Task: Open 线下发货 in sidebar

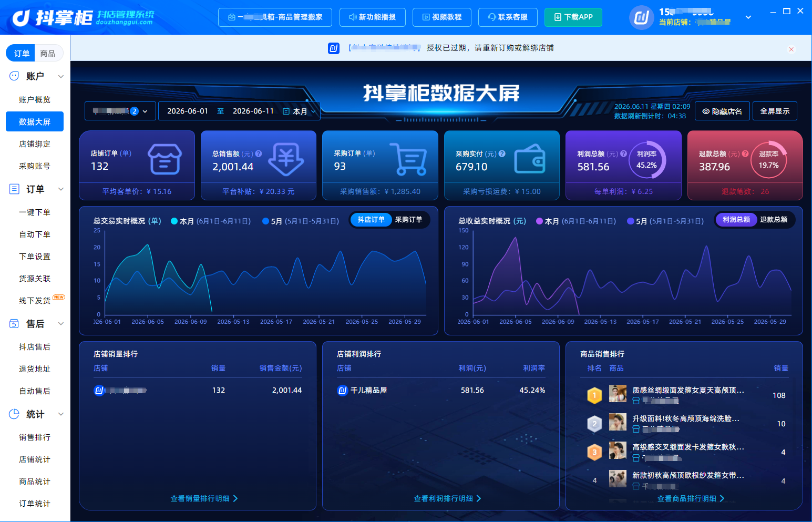Action: tap(35, 301)
